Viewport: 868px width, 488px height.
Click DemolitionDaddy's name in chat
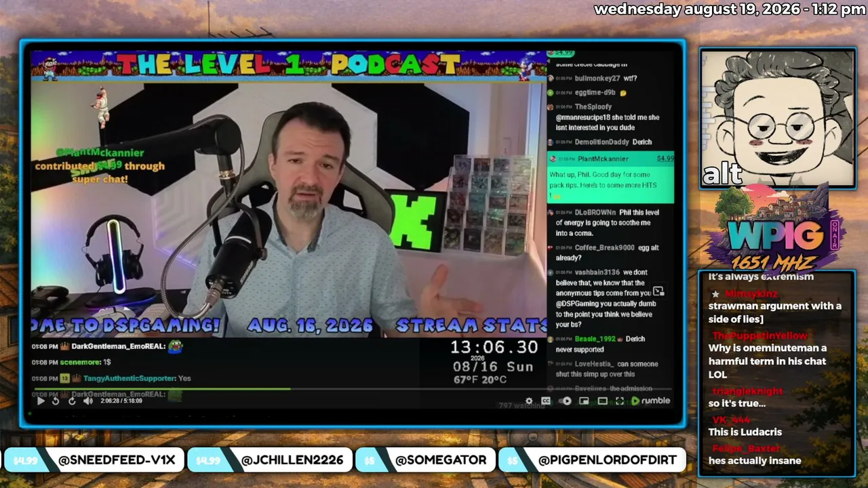click(601, 142)
